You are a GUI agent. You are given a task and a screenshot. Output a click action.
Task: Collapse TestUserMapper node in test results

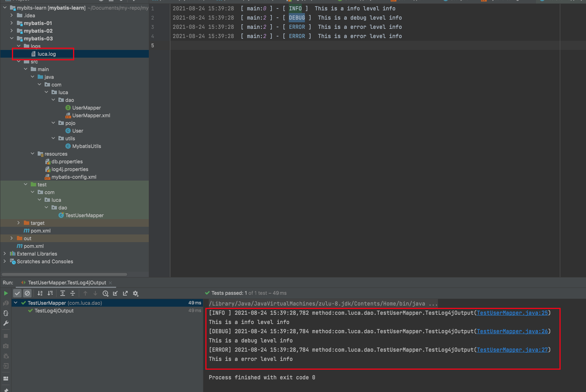tap(16, 303)
